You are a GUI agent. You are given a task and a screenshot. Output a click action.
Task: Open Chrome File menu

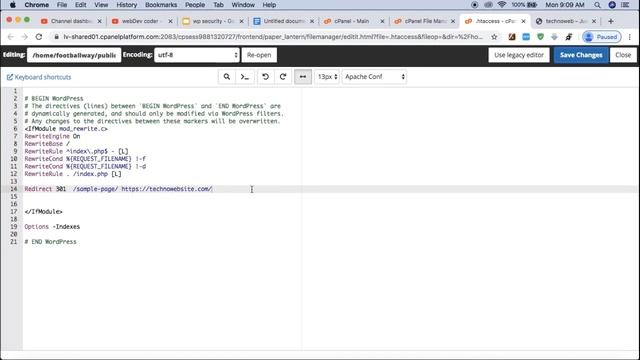[x=62, y=5]
